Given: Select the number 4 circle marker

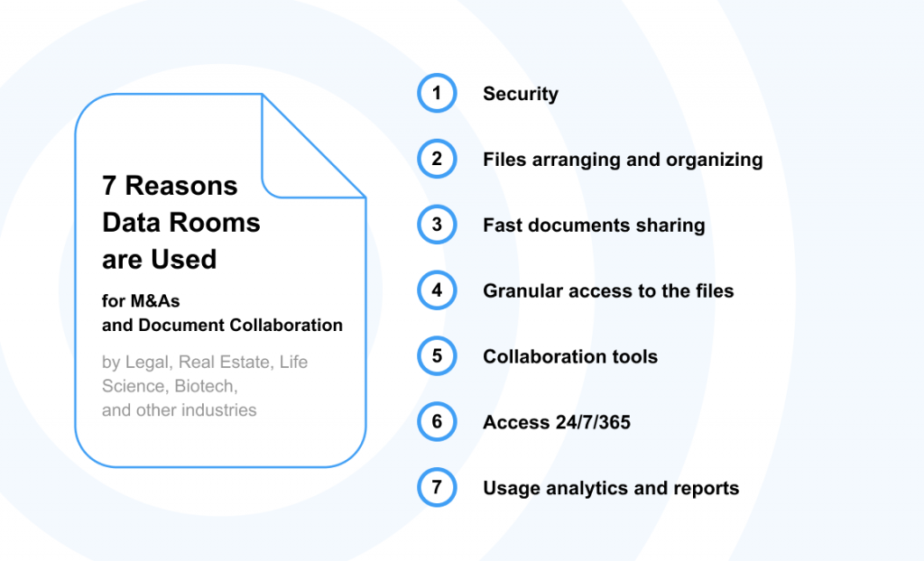Looking at the screenshot, I should coord(437,290).
